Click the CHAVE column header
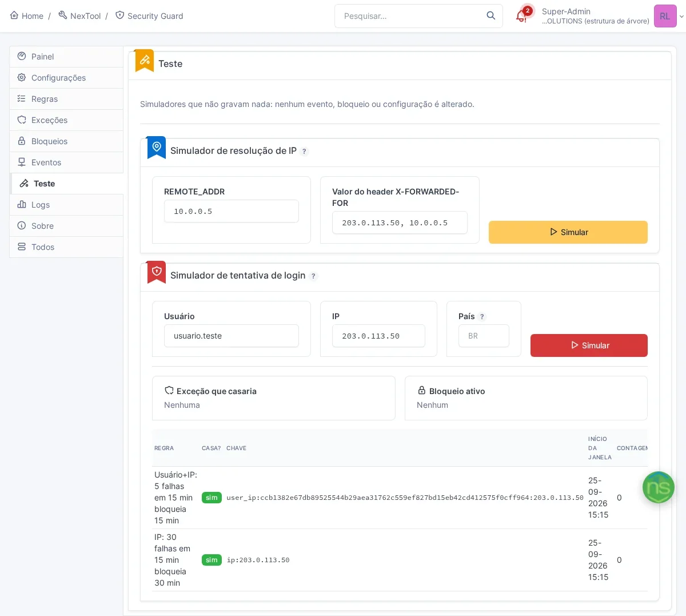The width and height of the screenshot is (686, 616). pos(236,448)
